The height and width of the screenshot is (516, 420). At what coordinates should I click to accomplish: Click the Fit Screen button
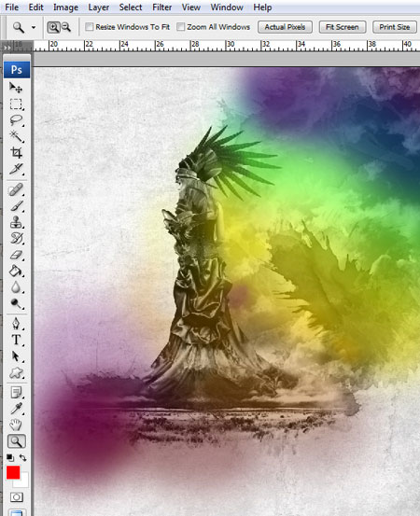(343, 27)
